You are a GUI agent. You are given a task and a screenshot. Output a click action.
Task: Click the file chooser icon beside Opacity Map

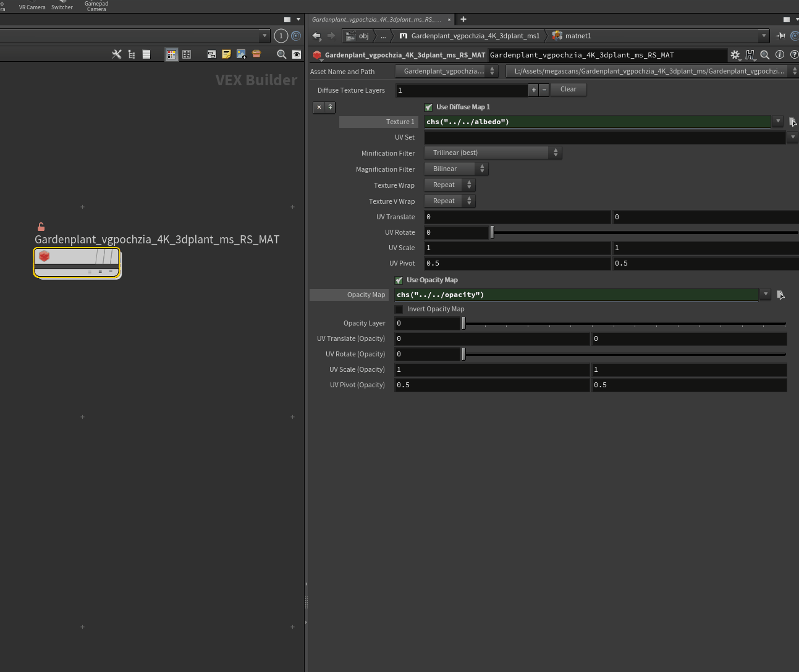pyautogui.click(x=780, y=295)
